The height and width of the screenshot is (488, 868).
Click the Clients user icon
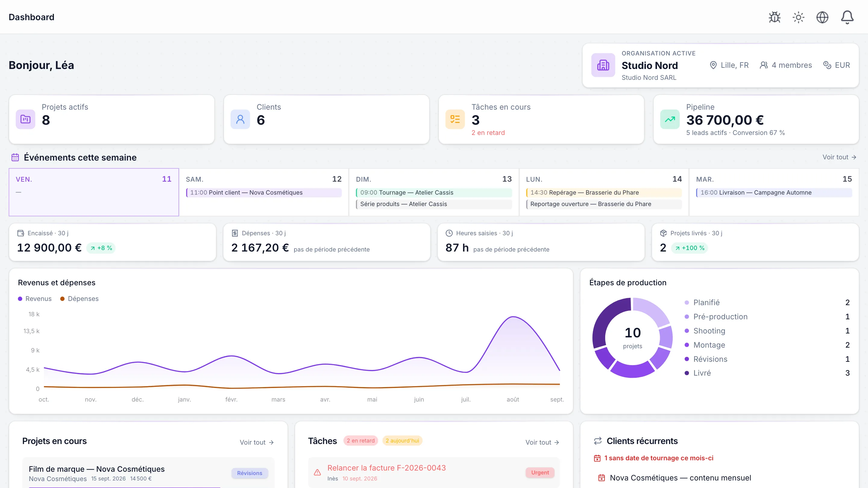pos(240,119)
